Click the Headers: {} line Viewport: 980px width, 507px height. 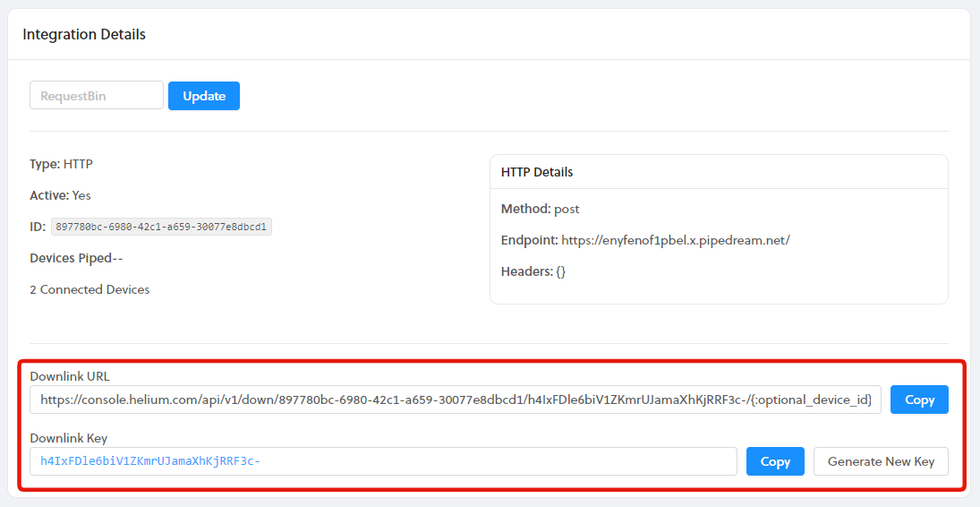pos(533,271)
